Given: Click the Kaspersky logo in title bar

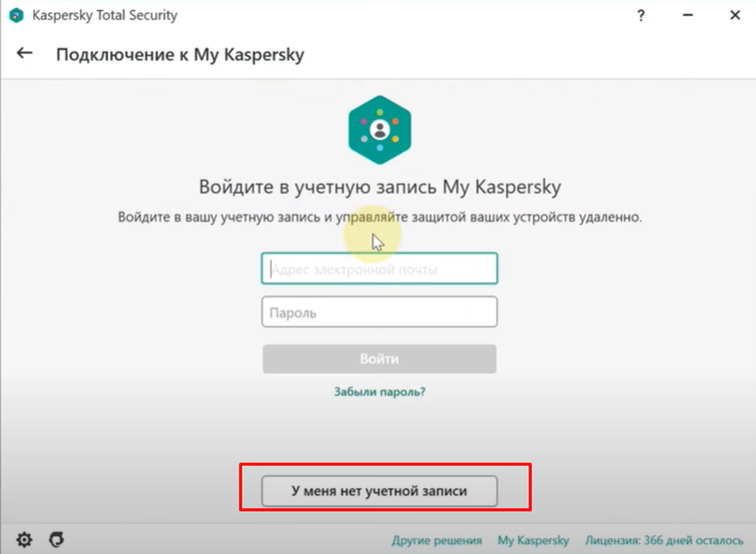Looking at the screenshot, I should (16, 16).
